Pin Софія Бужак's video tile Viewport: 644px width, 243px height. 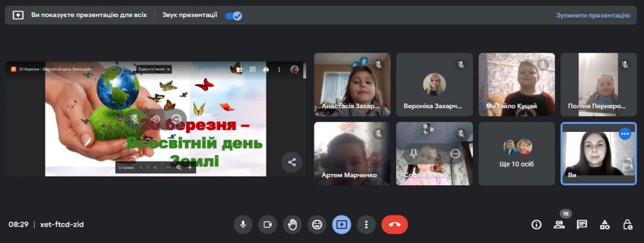[414, 153]
